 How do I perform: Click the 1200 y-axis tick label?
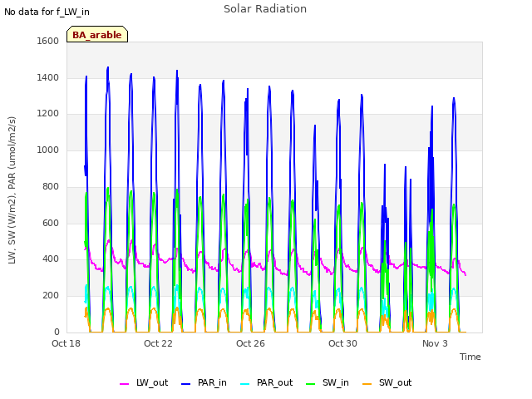pos(48,114)
